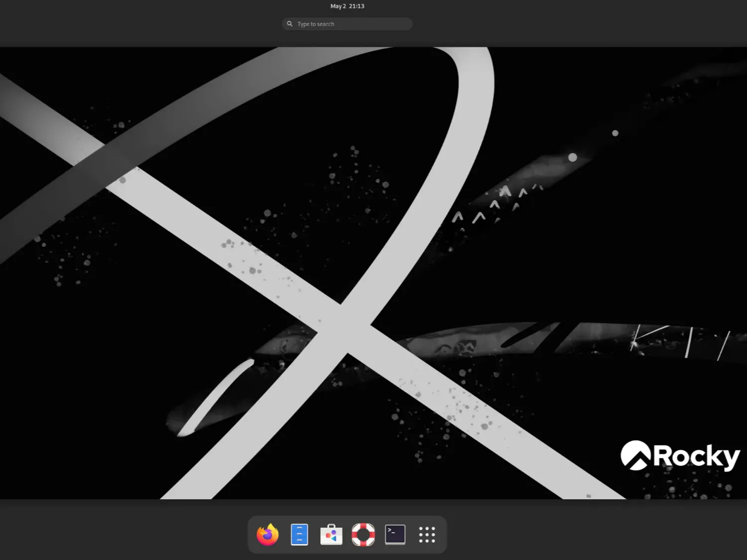Open the calendar by clicking the clock
The height and width of the screenshot is (560, 747).
(x=347, y=6)
